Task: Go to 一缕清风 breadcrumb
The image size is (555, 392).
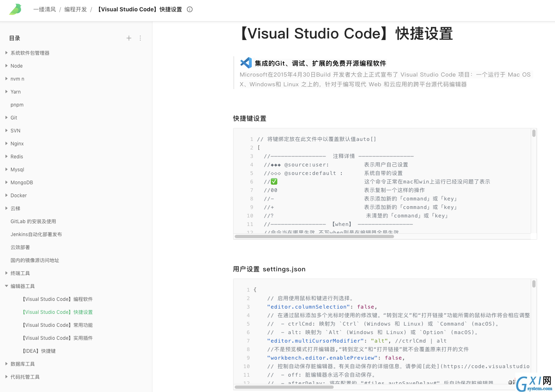Action: coord(45,9)
